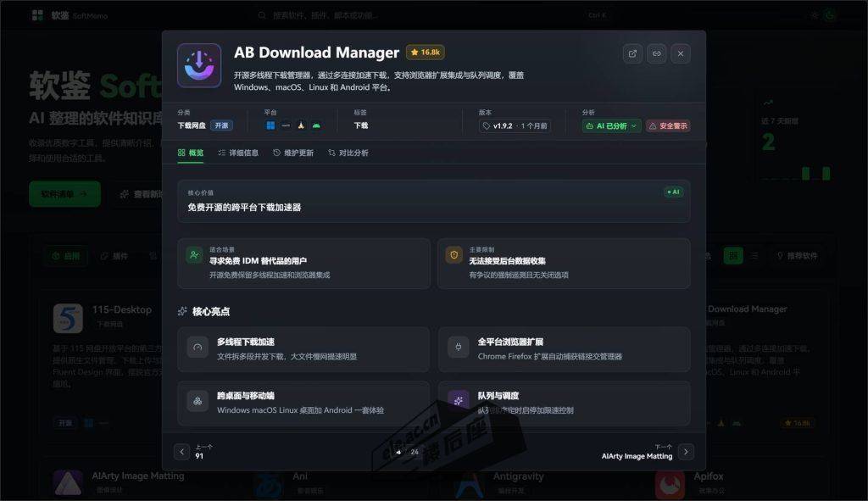Click the macOS platform icon
Viewport: 868px width, 501px height.
[x=286, y=125]
